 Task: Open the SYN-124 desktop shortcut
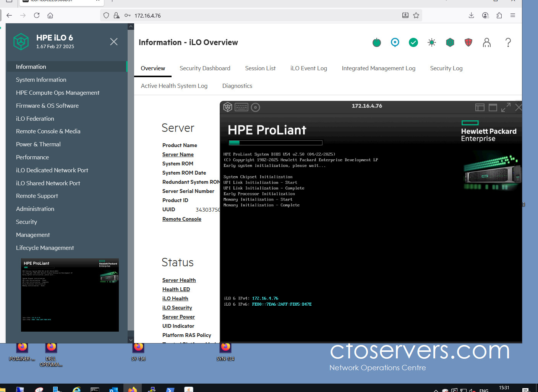pos(225,352)
